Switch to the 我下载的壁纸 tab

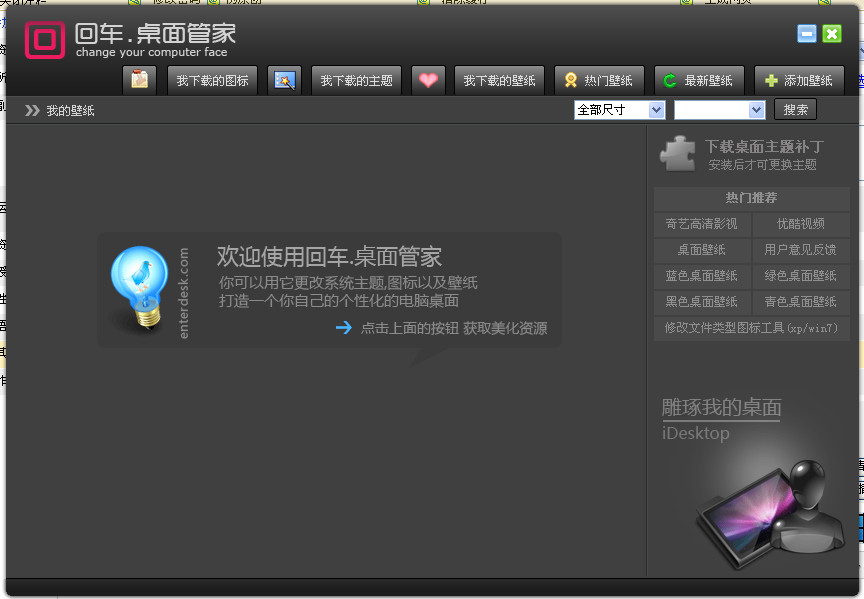pyautogui.click(x=499, y=80)
